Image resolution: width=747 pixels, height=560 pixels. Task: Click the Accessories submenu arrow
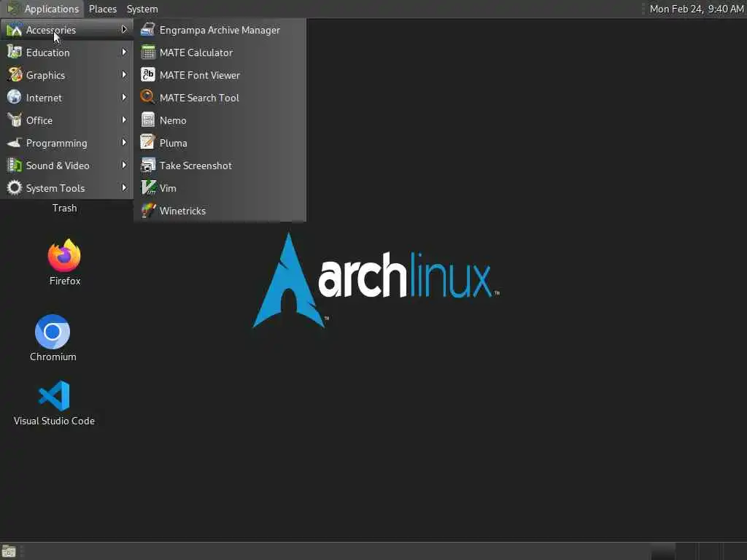coord(124,29)
